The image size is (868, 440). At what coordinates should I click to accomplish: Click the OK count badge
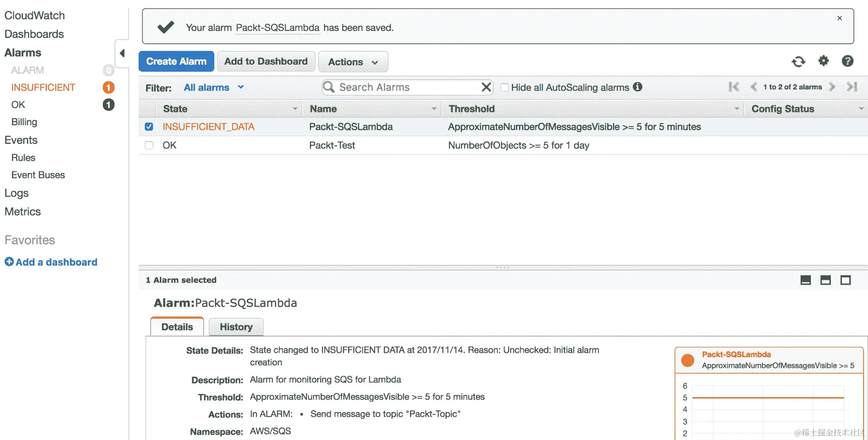108,105
